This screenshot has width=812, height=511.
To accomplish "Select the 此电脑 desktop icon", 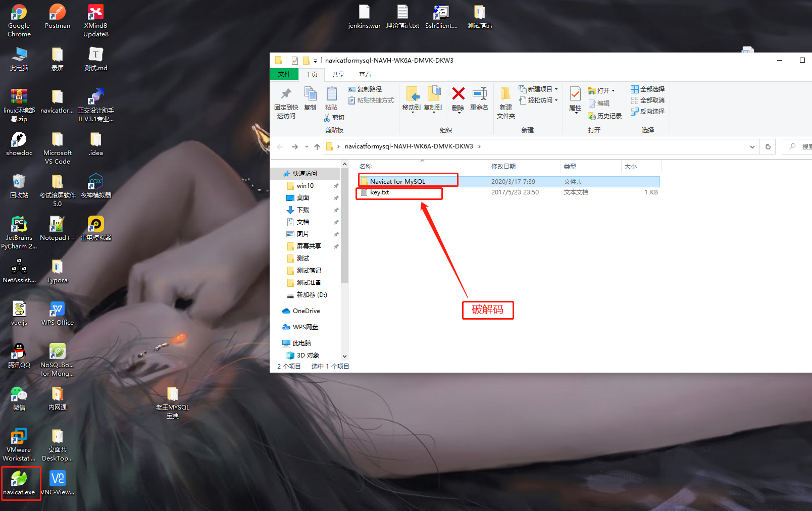I will pyautogui.click(x=19, y=59).
